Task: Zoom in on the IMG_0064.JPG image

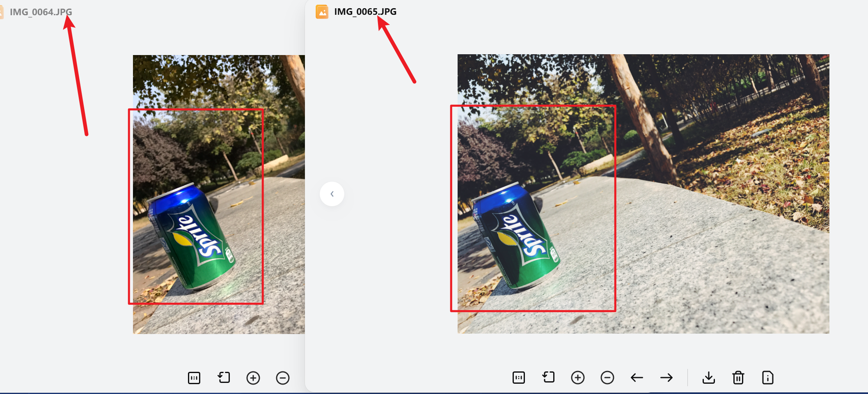Action: [x=253, y=378]
